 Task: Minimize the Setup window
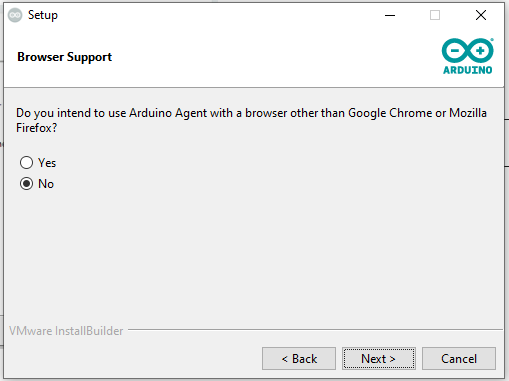pyautogui.click(x=390, y=15)
